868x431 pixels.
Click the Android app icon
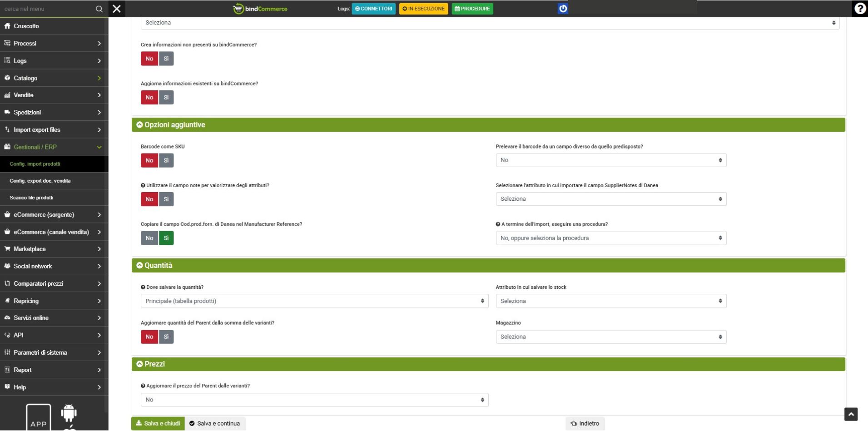(x=69, y=413)
